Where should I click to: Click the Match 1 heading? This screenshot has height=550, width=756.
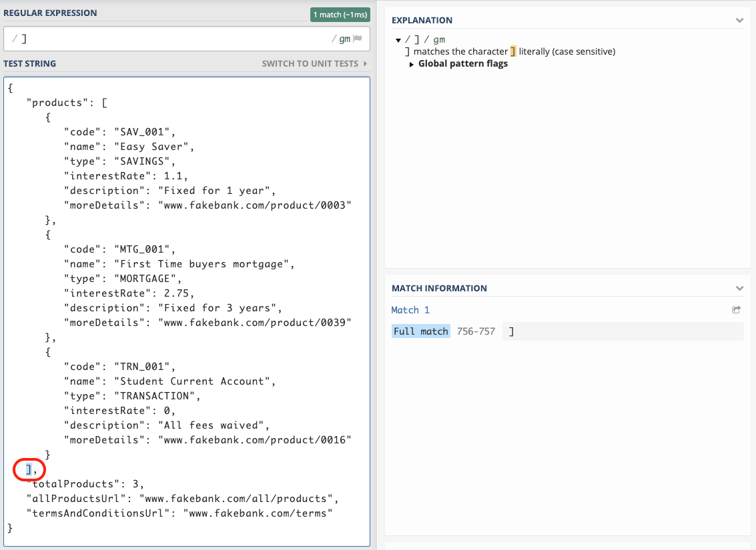[410, 310]
